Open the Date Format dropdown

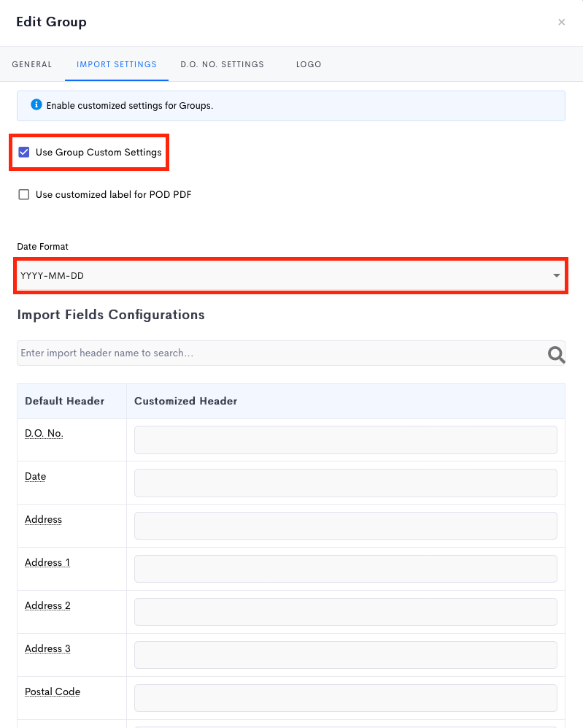(x=291, y=275)
